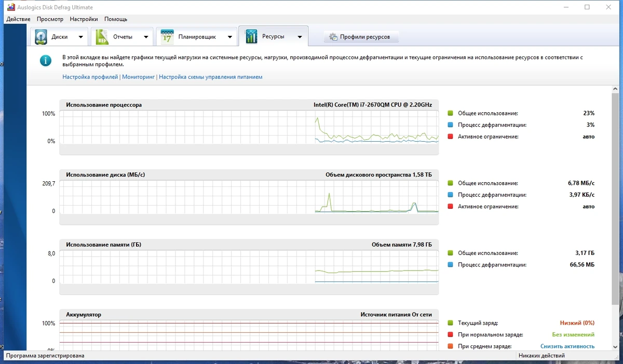Click the Диски tab disk icon
Image resolution: width=623 pixels, height=364 pixels.
click(41, 37)
